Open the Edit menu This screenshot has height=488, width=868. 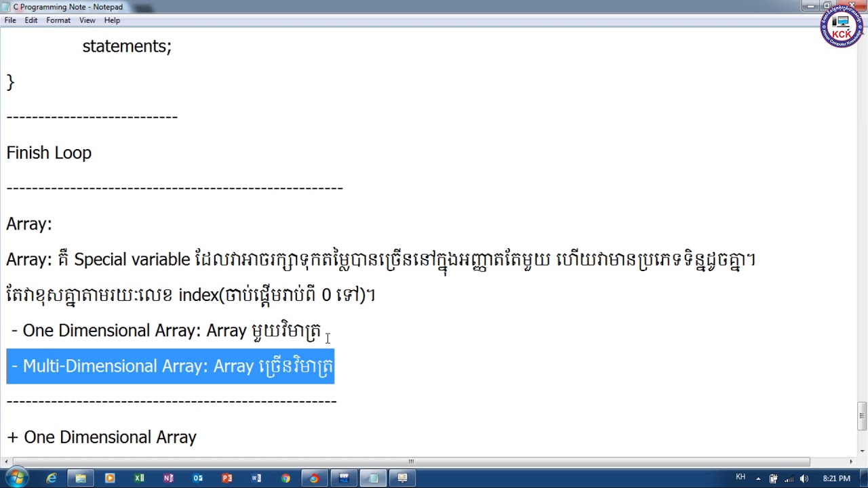[31, 20]
